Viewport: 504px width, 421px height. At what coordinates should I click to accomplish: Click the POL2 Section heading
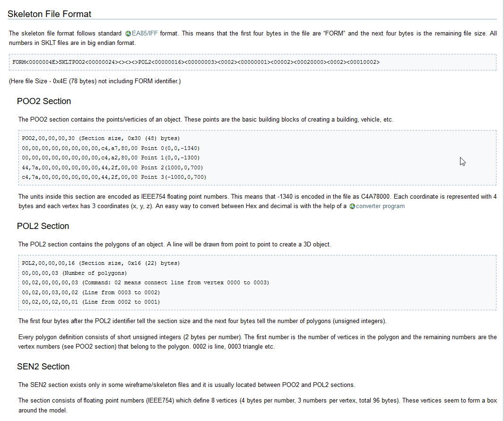(43, 226)
